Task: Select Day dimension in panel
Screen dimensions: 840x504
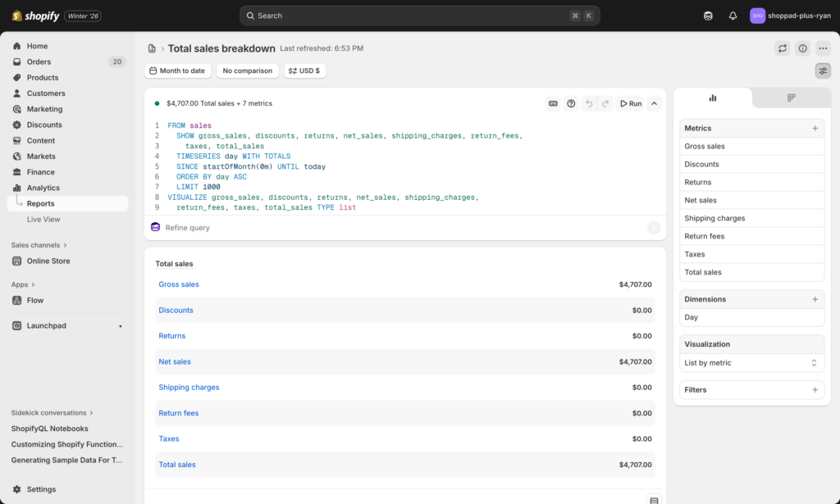Action: (x=751, y=317)
